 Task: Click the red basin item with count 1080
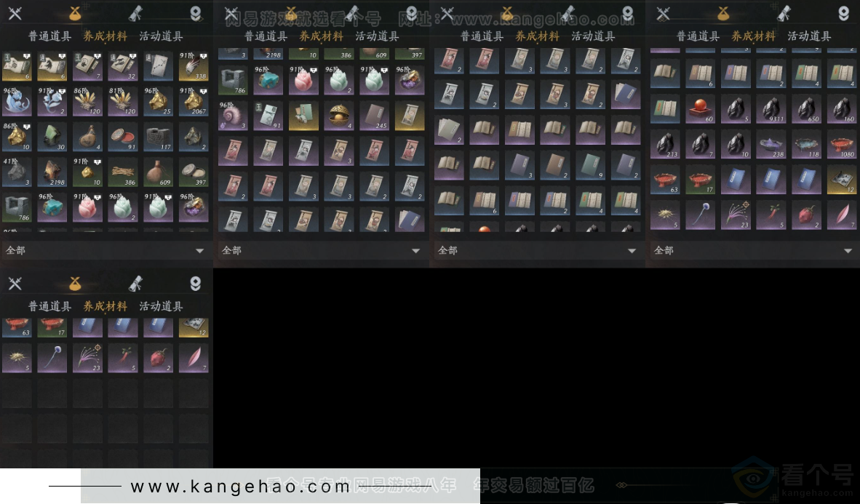843,144
